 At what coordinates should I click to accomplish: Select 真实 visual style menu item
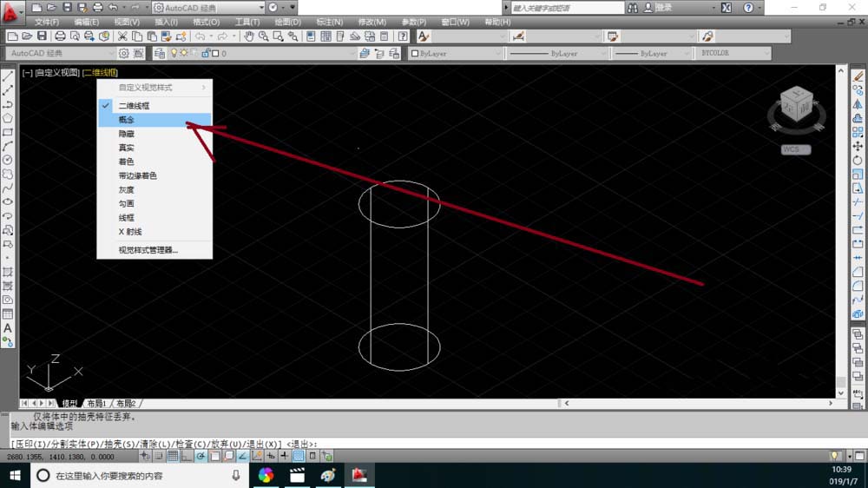point(155,148)
